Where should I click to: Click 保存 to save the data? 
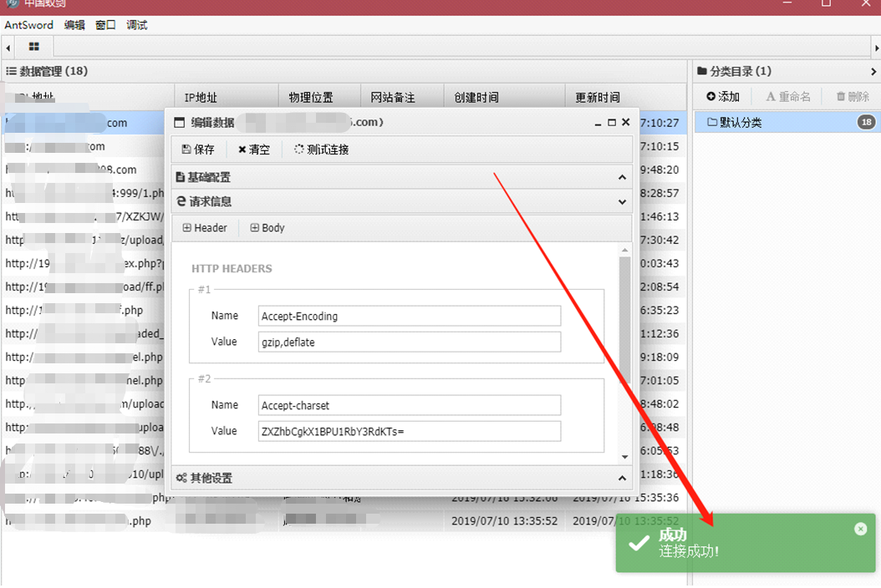pos(198,150)
